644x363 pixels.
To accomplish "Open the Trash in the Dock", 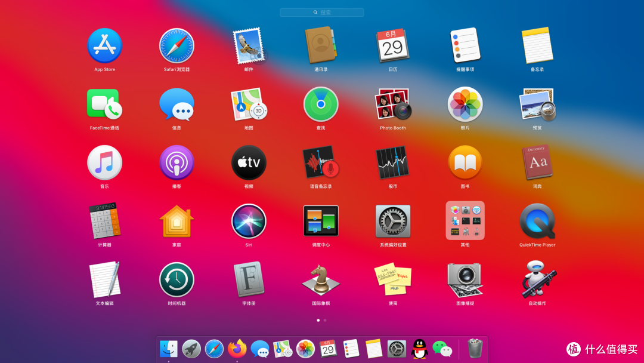I will [x=475, y=349].
